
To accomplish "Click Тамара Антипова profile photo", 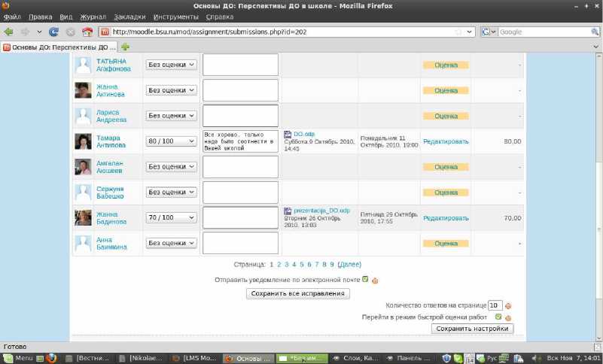I will (x=83, y=141).
